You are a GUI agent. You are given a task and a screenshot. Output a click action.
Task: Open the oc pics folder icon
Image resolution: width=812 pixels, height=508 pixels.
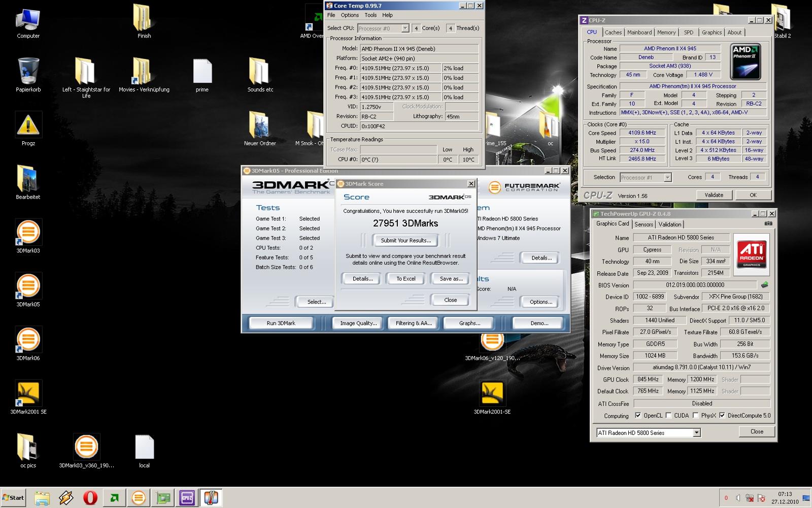click(x=28, y=451)
